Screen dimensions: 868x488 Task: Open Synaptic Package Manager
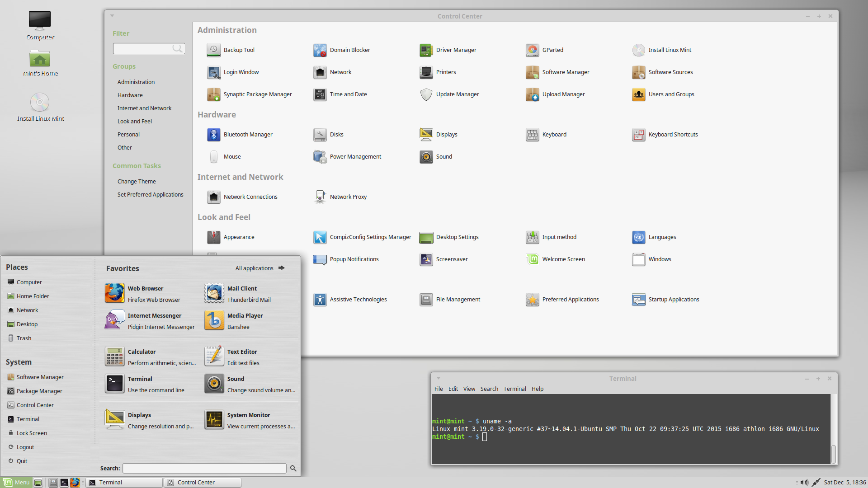click(x=258, y=94)
